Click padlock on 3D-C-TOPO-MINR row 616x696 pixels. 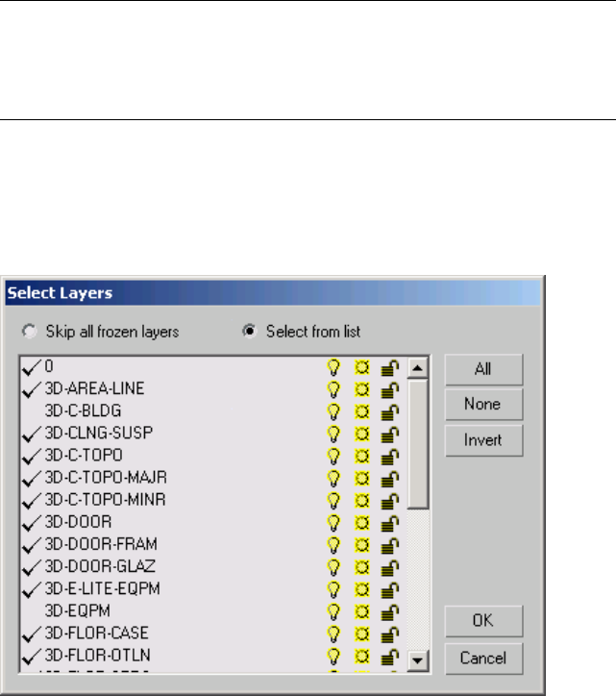(x=389, y=501)
